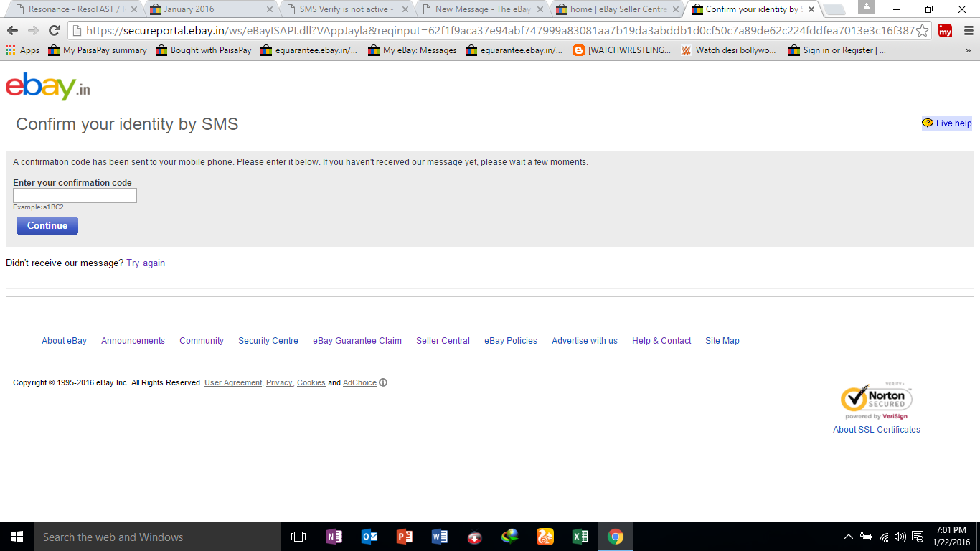Screen dimensions: 980x551
Task: Click the blue Continue button
Action: click(47, 225)
